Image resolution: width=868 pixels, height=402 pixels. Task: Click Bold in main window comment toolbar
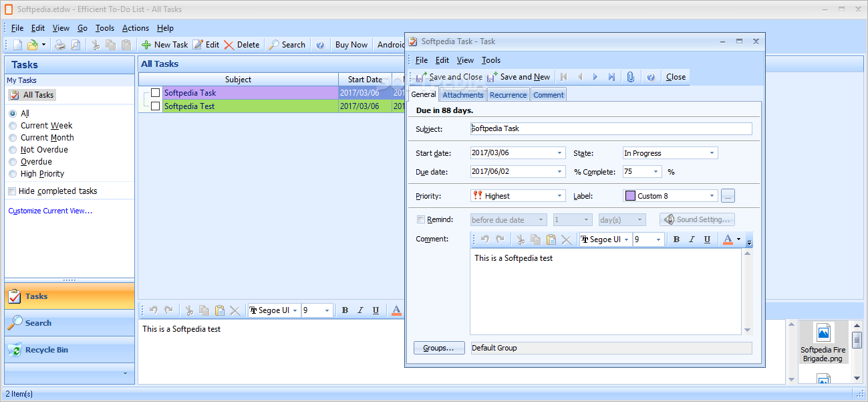click(x=345, y=310)
